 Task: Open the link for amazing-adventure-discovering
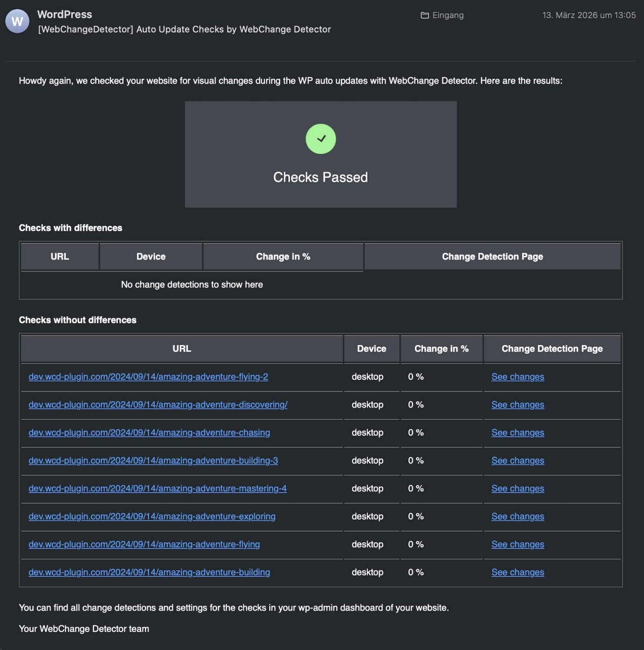click(x=158, y=405)
